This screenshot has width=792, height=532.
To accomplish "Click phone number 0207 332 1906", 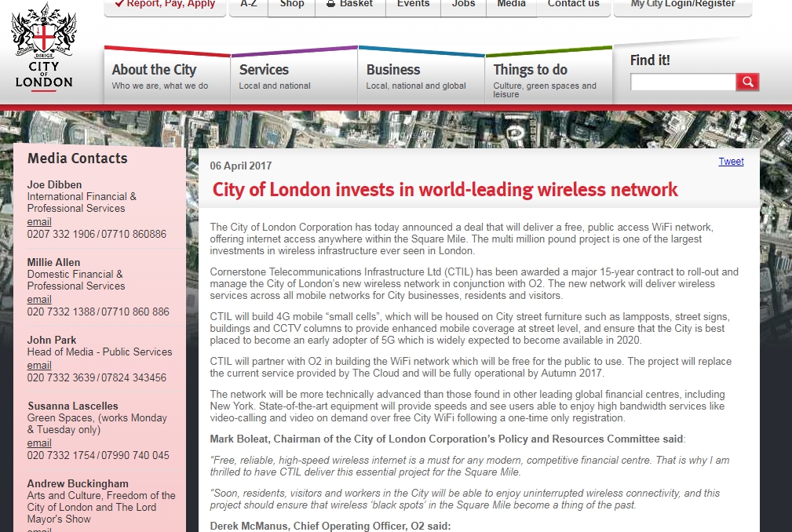I will point(61,234).
